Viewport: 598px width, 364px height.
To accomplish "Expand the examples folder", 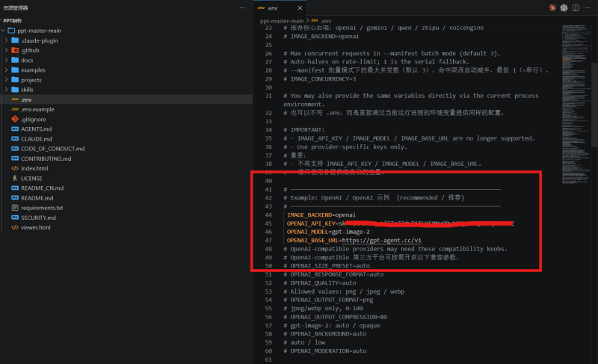I will 6,70.
